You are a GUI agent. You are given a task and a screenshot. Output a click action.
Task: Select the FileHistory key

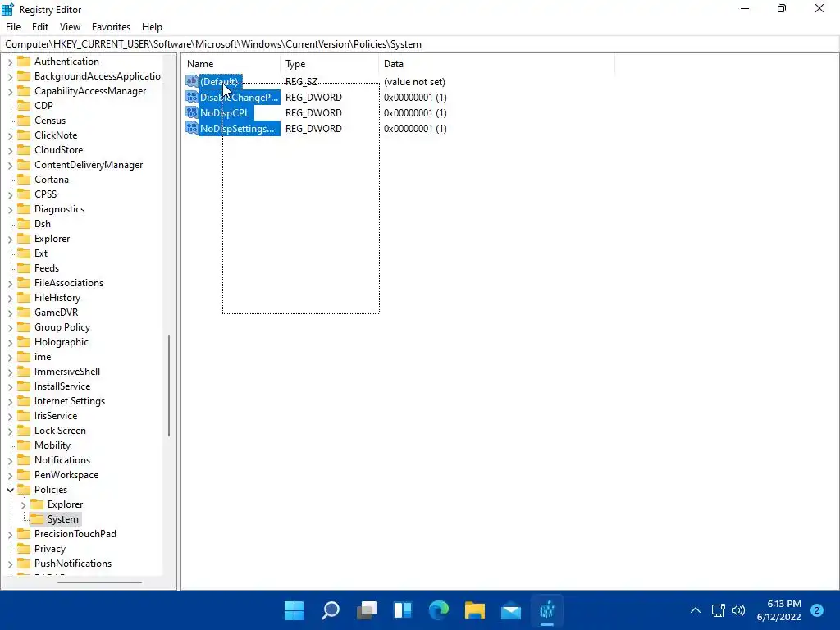(x=57, y=297)
